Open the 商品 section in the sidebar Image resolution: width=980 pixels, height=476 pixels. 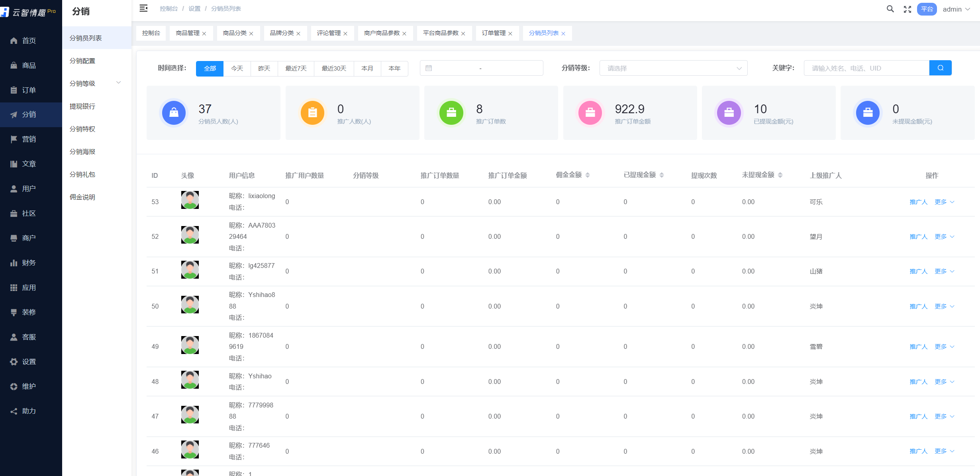[x=29, y=65]
